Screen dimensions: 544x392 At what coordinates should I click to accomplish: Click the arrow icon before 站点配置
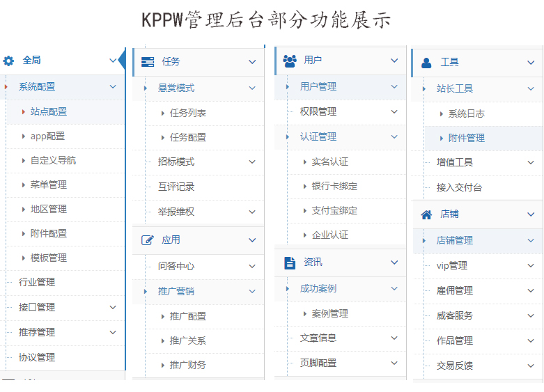[23, 111]
